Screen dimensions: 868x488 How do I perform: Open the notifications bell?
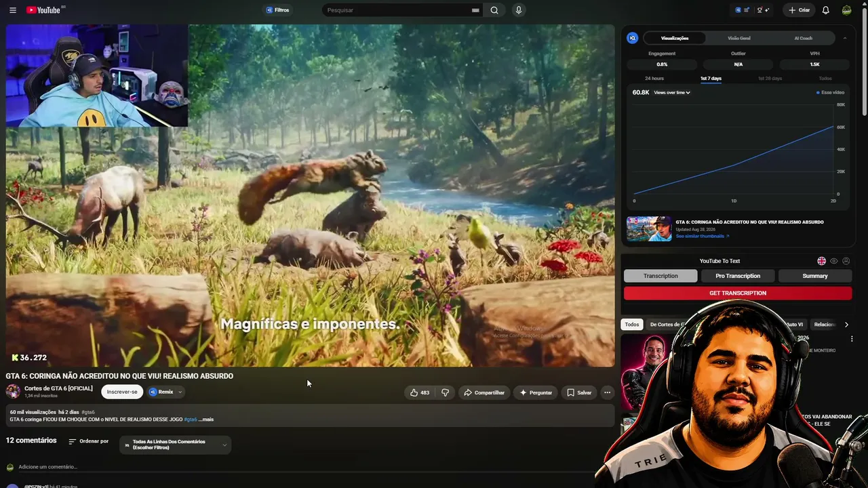[x=826, y=10]
